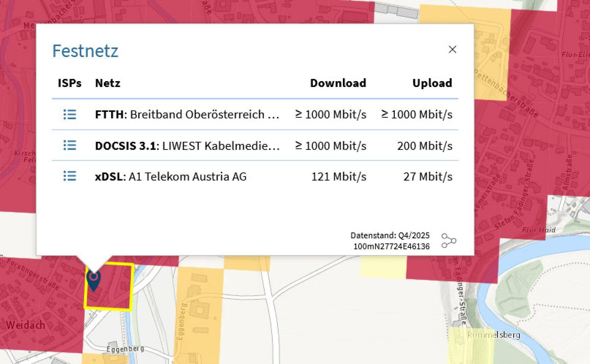
Task: Click the ISPs column header
Action: 69,83
